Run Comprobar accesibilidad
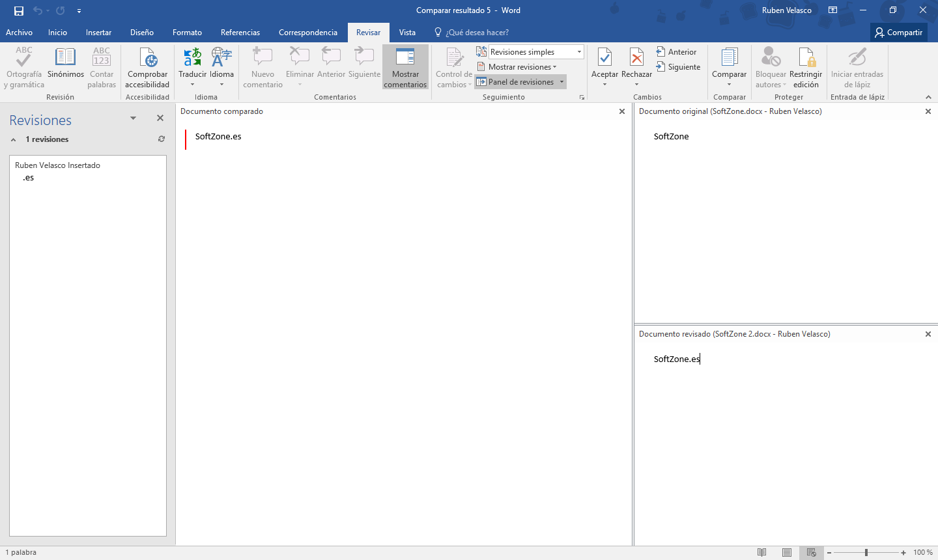Screen dimensions: 938x560 click(x=147, y=68)
